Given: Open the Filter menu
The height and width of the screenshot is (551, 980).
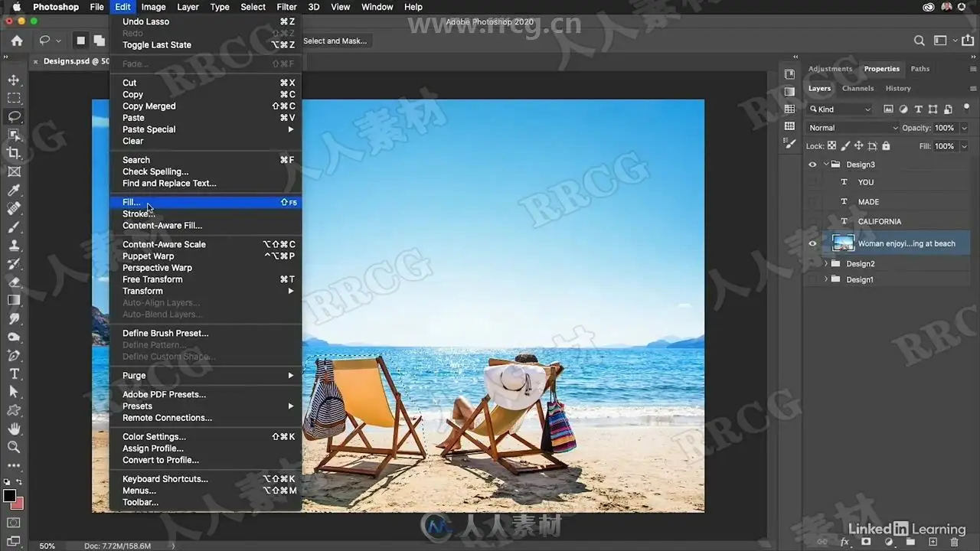Looking at the screenshot, I should pos(286,7).
